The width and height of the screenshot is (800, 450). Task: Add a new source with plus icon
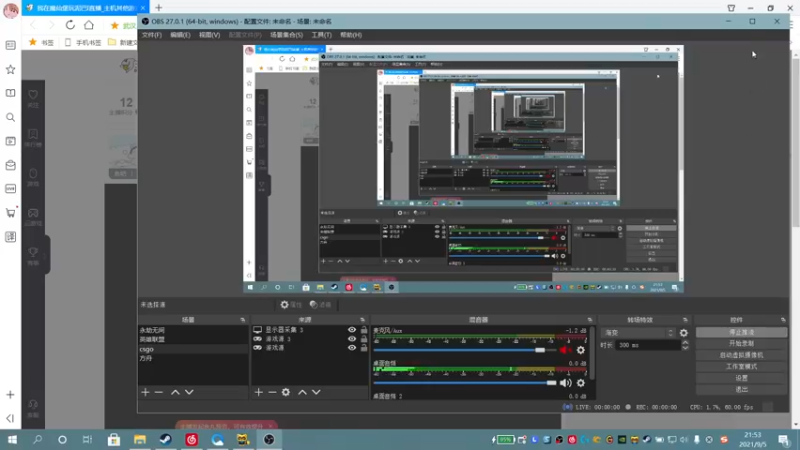259,392
